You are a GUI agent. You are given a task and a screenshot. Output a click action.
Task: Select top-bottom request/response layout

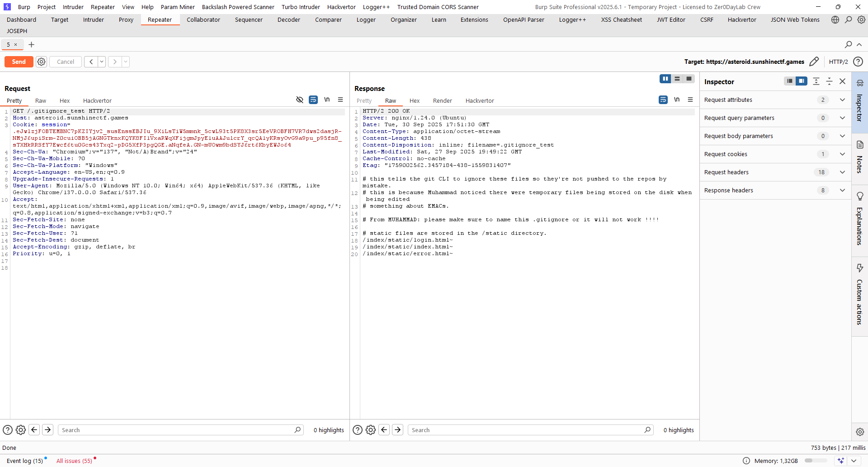(677, 79)
